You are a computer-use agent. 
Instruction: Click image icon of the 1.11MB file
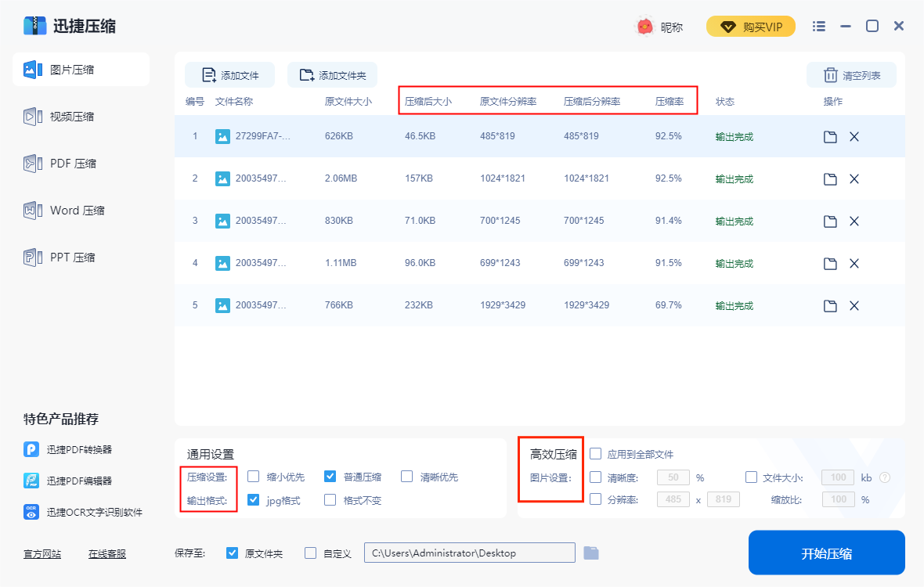coord(222,263)
